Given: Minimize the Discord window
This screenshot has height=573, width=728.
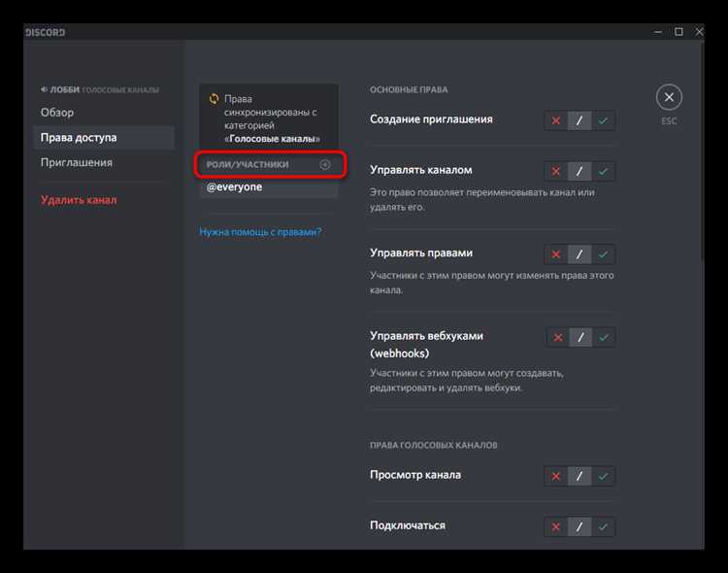Looking at the screenshot, I should coord(657,32).
